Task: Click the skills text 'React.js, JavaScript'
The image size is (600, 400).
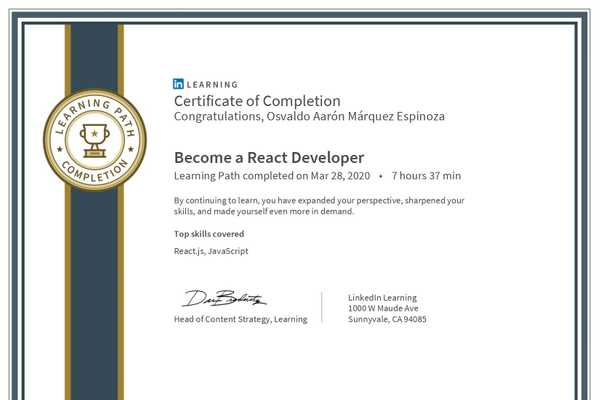Action: pyautogui.click(x=211, y=251)
